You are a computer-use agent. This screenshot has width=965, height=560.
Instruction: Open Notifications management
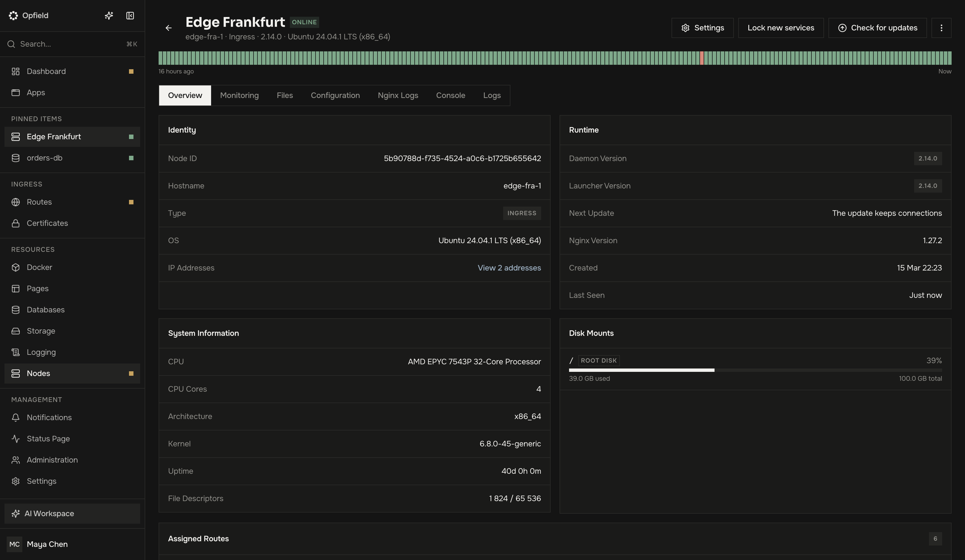72,418
